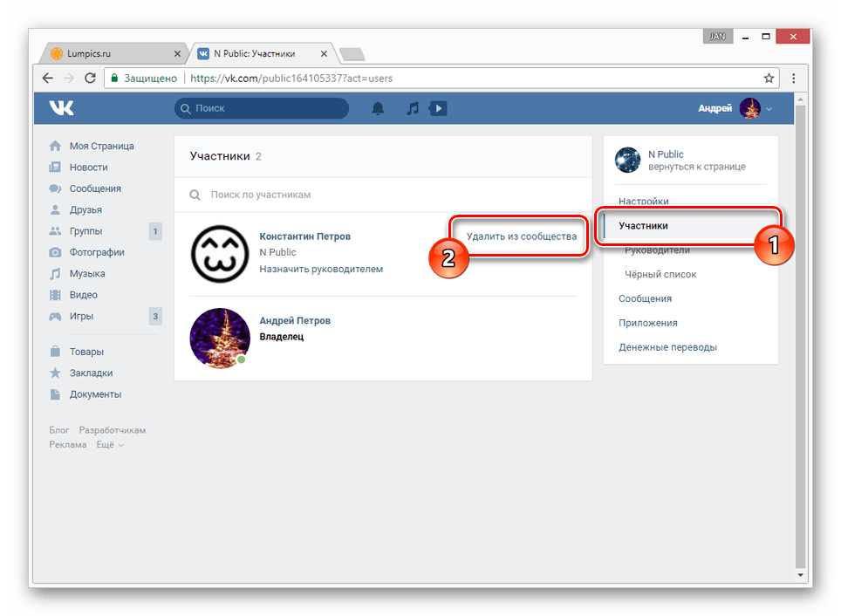Viewport: 841px width, 616px height.
Task: Click the Блог footer link
Action: pos(59,430)
